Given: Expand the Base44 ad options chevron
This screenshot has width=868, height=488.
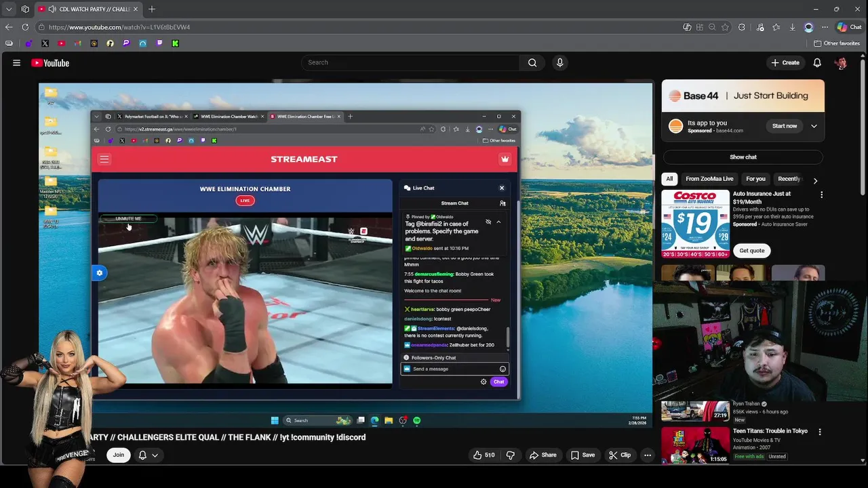Looking at the screenshot, I should pos(814,126).
